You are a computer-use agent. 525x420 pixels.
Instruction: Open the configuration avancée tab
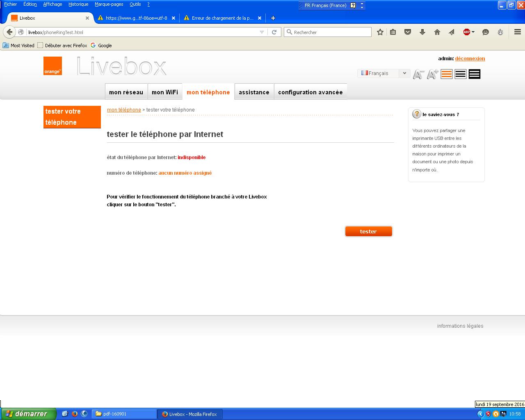pos(310,92)
